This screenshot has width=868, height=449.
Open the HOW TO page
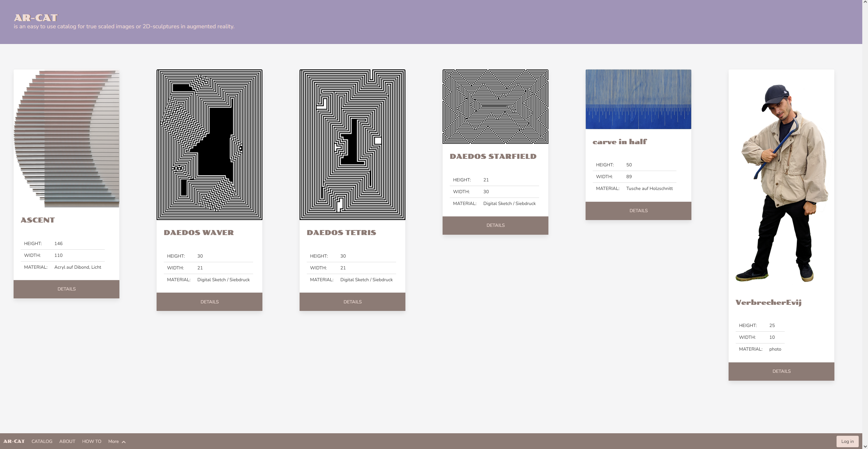coord(92,441)
